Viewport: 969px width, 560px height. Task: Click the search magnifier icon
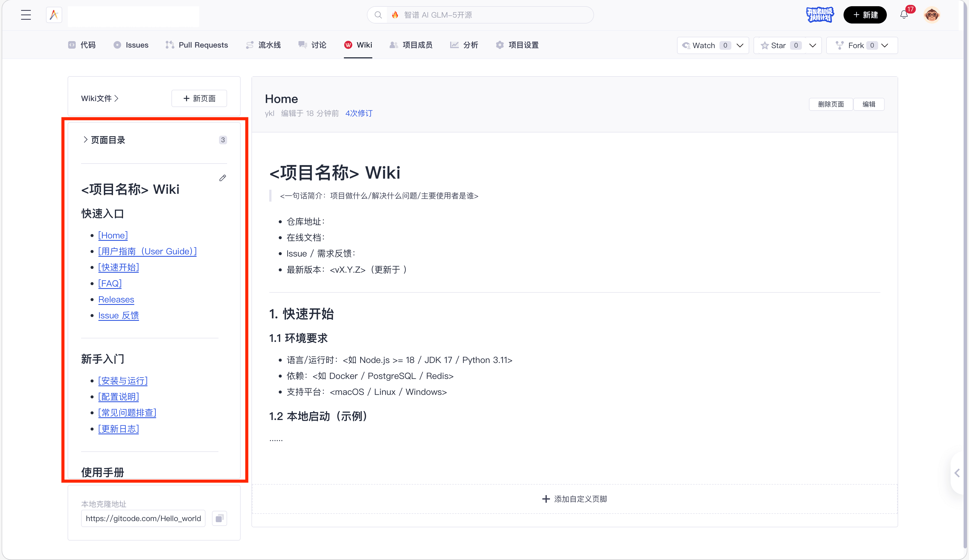[x=378, y=15]
